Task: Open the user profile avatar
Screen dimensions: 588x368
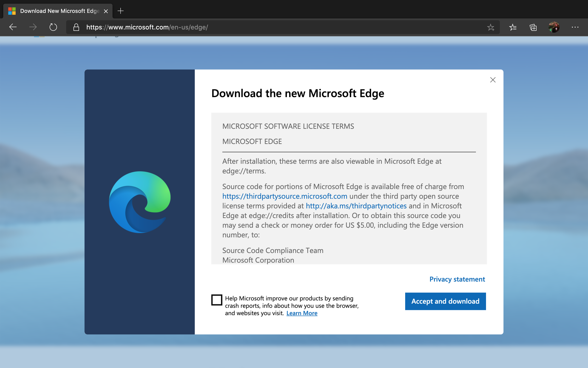Action: [x=554, y=27]
